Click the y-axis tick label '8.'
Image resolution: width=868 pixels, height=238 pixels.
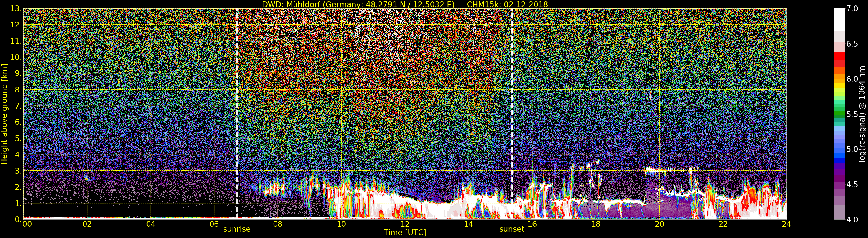point(18,90)
